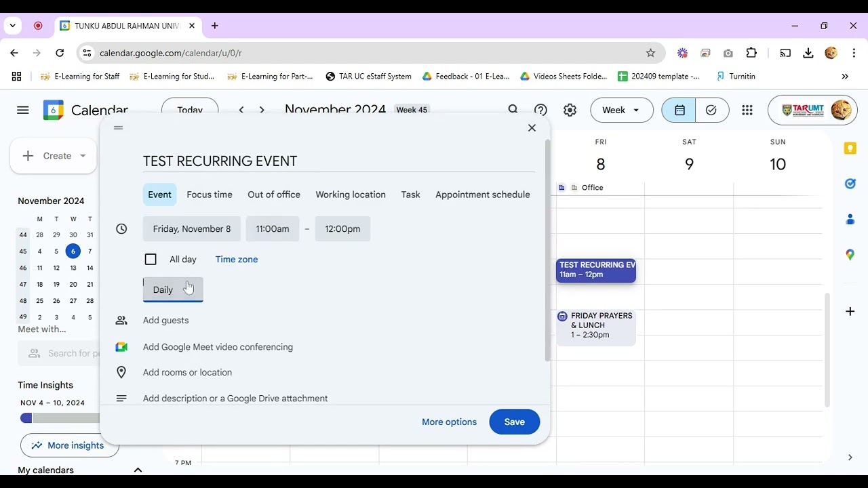Open the Friday, November 8 date picker
This screenshot has width=868, height=488.
click(x=192, y=228)
